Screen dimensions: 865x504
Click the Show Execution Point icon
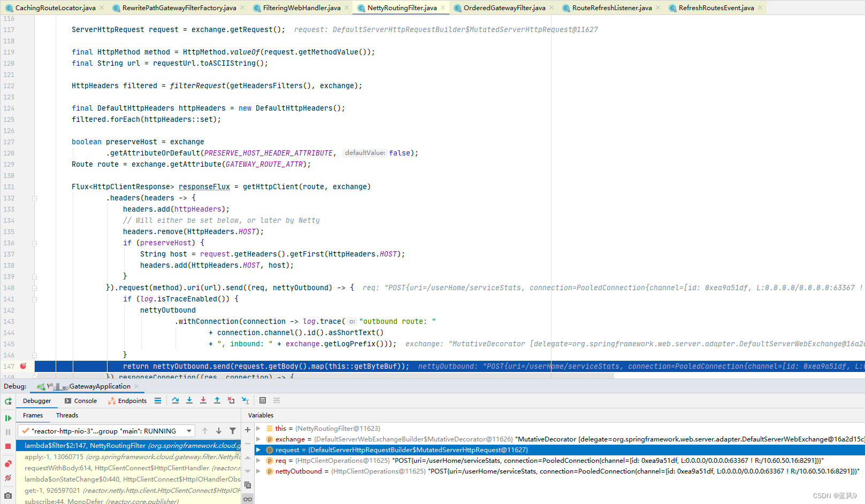158,400
